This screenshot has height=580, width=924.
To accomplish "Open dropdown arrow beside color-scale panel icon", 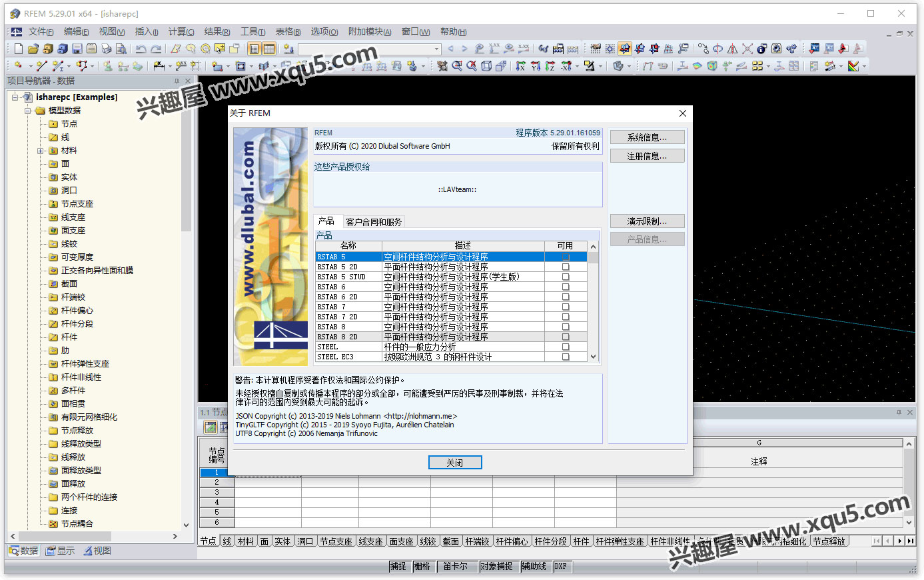I will click(x=865, y=66).
